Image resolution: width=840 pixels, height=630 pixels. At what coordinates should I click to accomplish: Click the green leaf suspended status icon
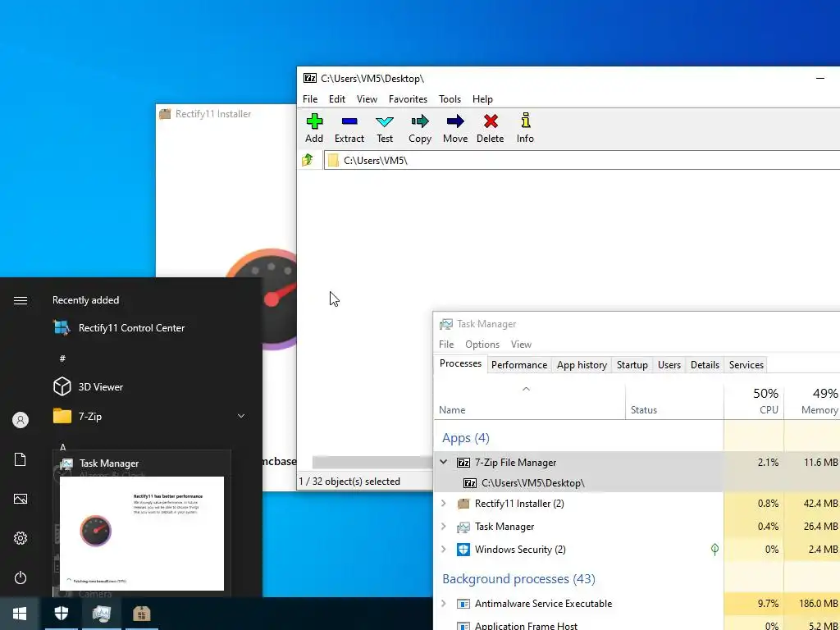(714, 549)
